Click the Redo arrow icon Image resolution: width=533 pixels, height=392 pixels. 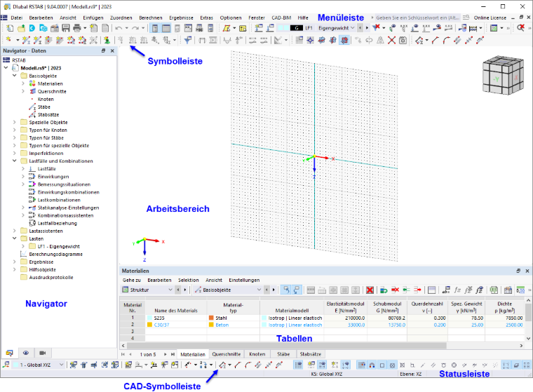pos(135,28)
